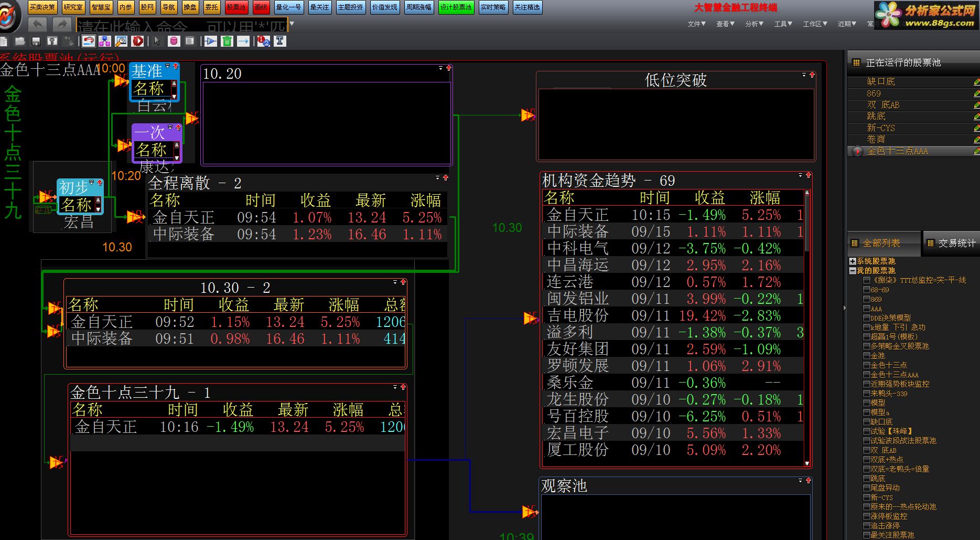Open the 工具 menu
The width and height of the screenshot is (980, 540).
point(783,24)
